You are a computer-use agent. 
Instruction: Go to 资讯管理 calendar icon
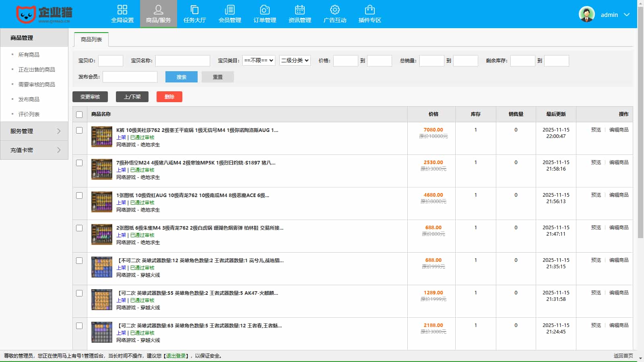(299, 10)
